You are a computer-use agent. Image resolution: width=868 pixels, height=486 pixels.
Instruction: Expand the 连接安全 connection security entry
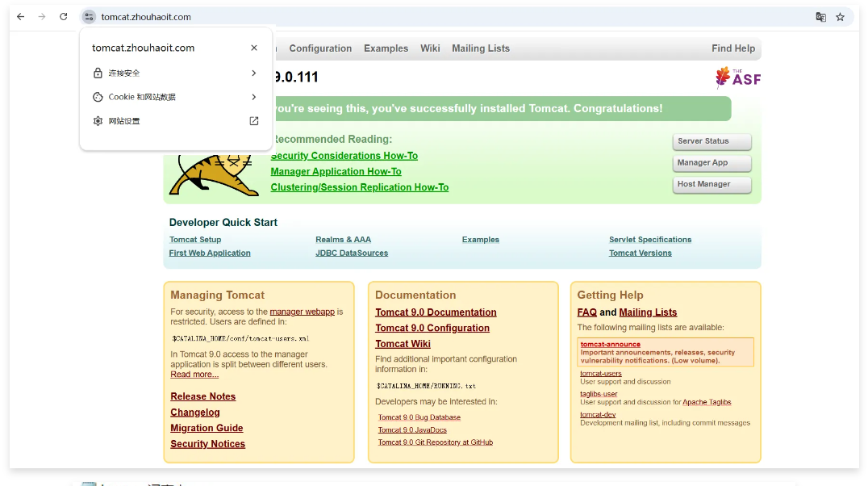(175, 73)
